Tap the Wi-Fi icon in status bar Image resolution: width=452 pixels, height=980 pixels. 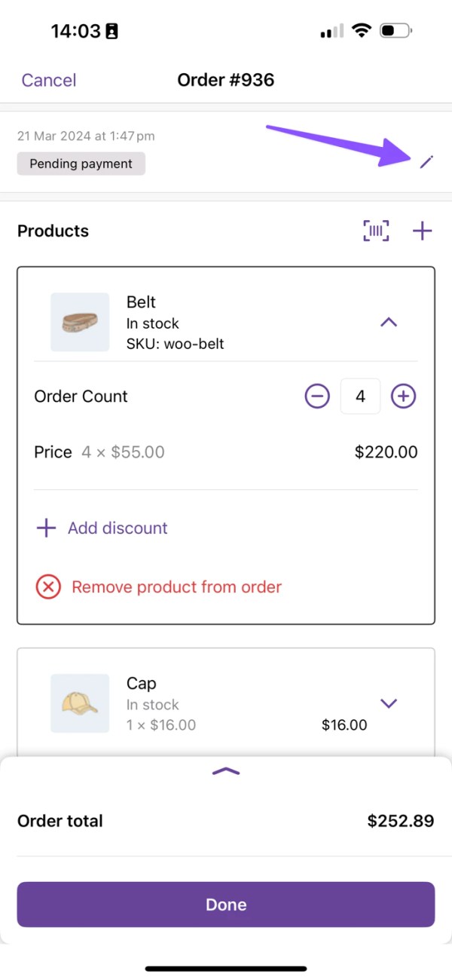[x=362, y=31]
